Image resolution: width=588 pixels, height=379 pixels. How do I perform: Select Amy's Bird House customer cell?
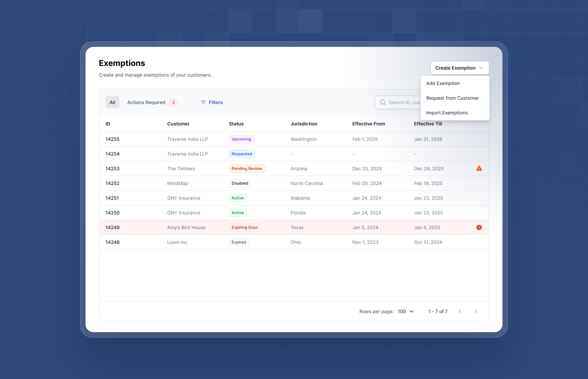(x=186, y=227)
